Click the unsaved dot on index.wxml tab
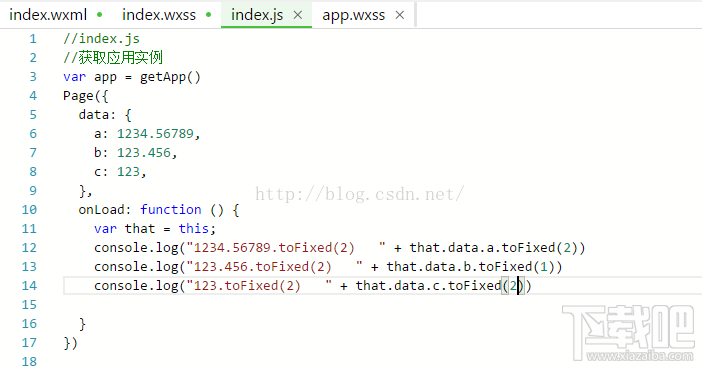Image resolution: width=702 pixels, height=366 pixels. click(x=99, y=15)
